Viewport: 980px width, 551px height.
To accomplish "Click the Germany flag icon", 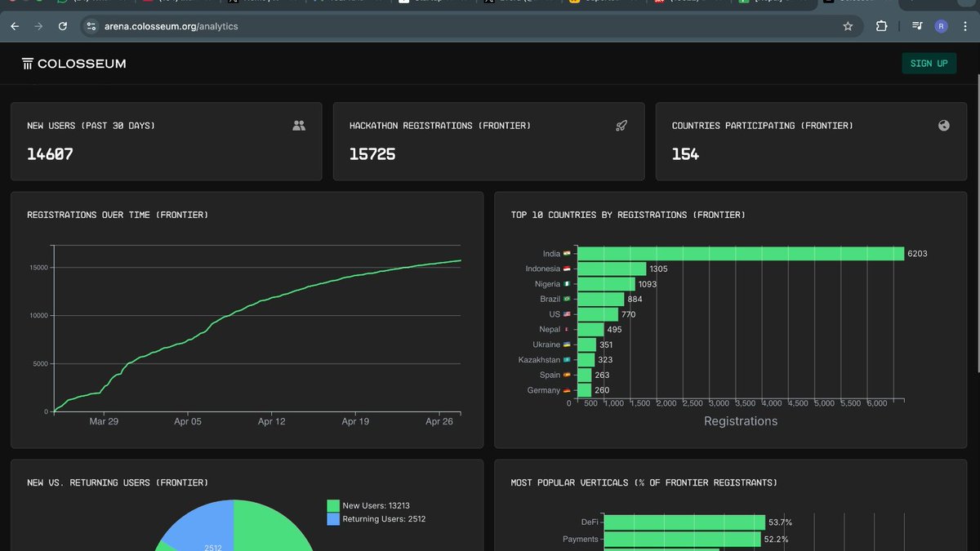I will click(567, 390).
